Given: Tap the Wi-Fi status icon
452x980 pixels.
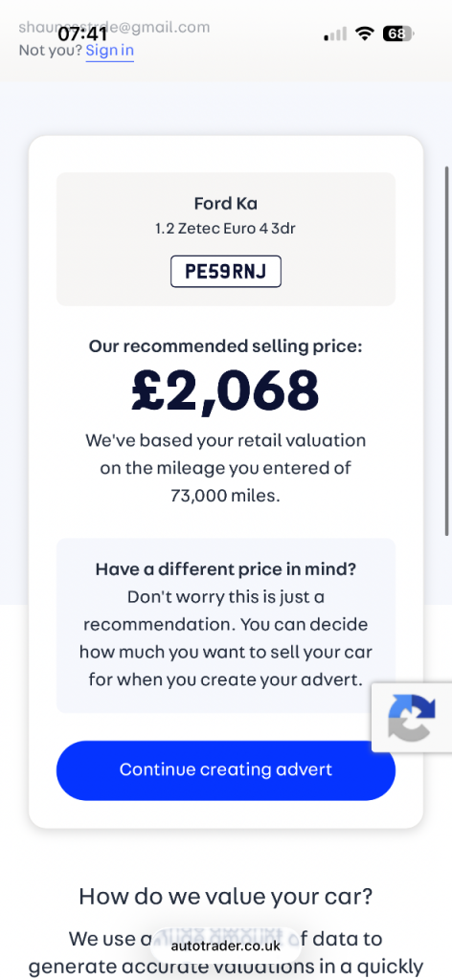Looking at the screenshot, I should pos(364,33).
